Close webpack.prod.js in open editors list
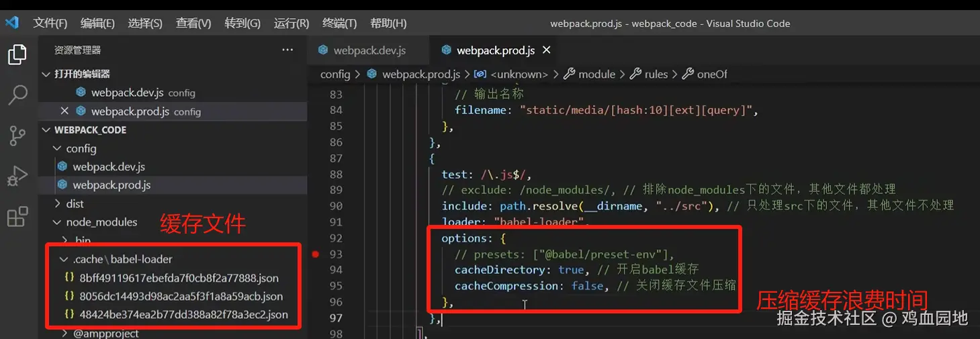980x339 pixels. pos(64,111)
